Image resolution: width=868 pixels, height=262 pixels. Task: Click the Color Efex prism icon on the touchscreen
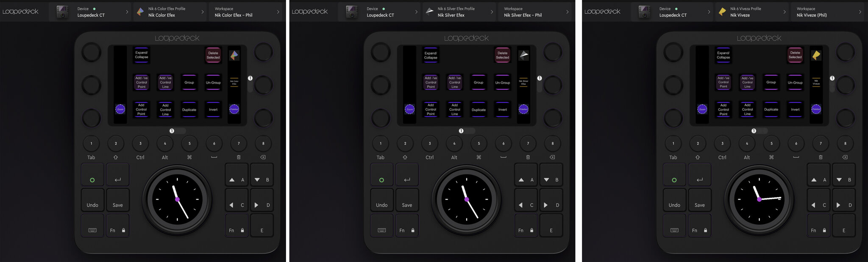coord(234,55)
